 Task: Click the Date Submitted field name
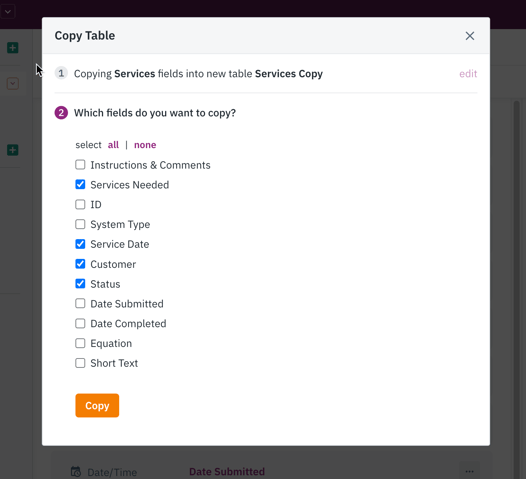point(227,472)
